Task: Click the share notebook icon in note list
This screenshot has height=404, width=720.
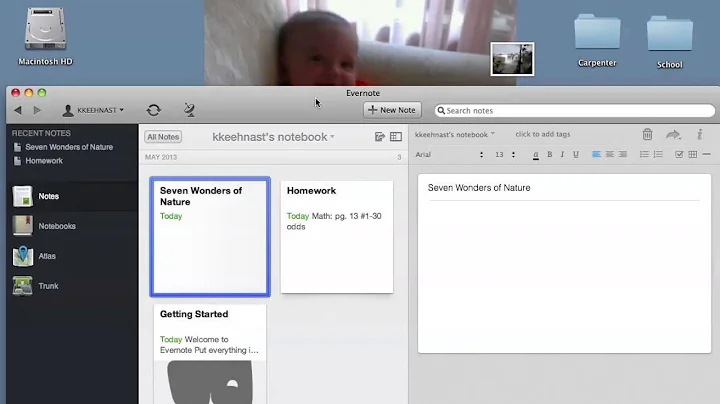Action: pos(379,137)
